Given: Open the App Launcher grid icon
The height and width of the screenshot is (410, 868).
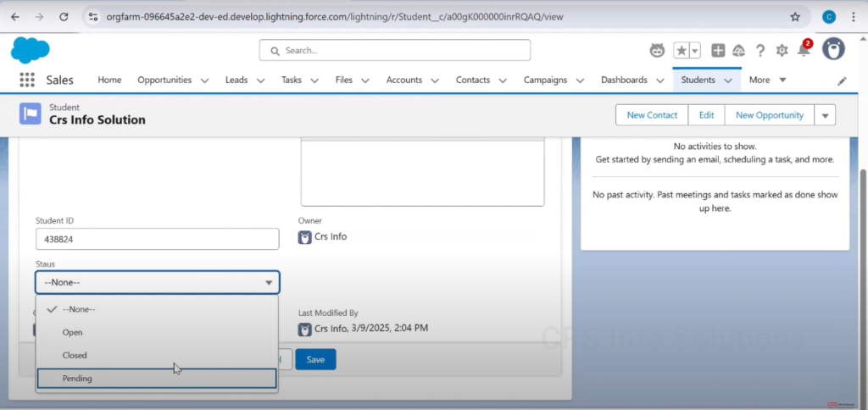Looking at the screenshot, I should coord(26,80).
